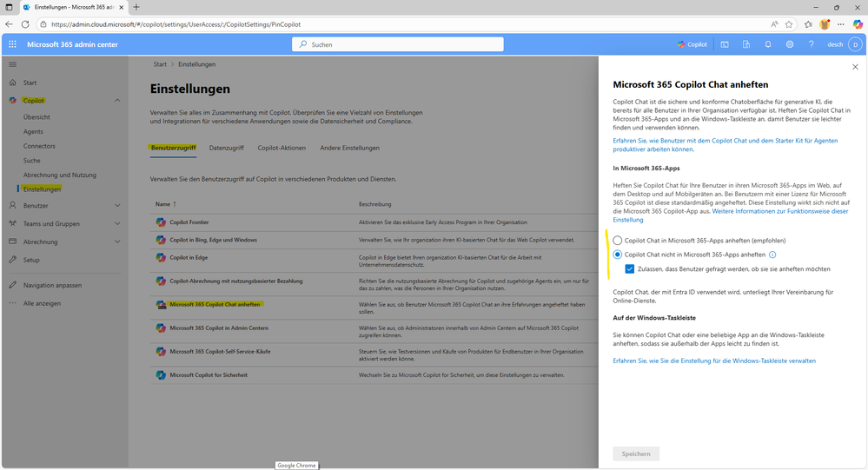Open the help question mark icon
This screenshot has width=868, height=470.
point(811,44)
